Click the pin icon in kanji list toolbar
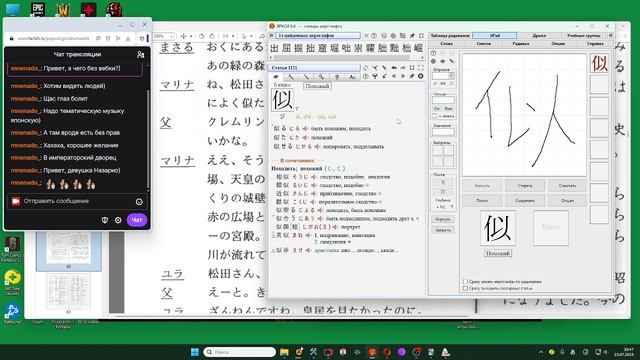Screen dimensions: 640x360 coord(412,36)
